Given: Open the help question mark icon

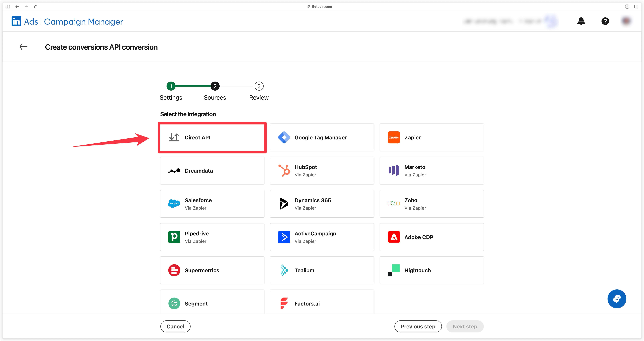Looking at the screenshot, I should [605, 21].
